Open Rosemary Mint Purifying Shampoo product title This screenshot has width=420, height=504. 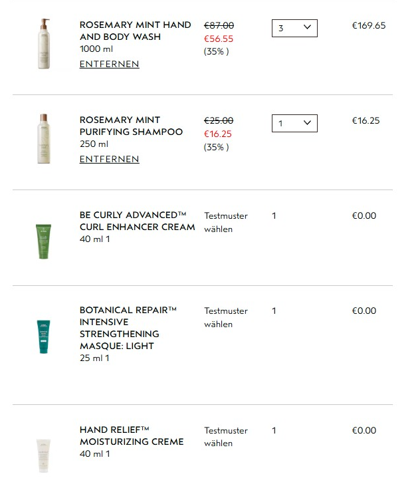point(131,126)
